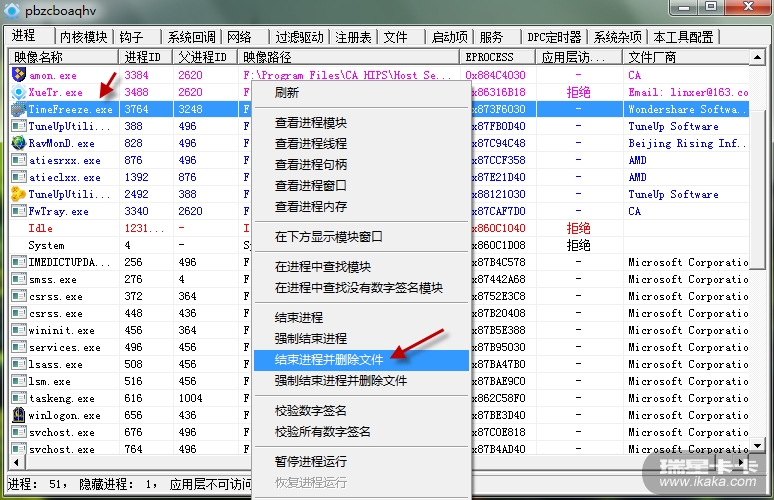The width and height of the screenshot is (774, 500).
Task: Open the 启动项 tab
Action: pyautogui.click(x=449, y=37)
